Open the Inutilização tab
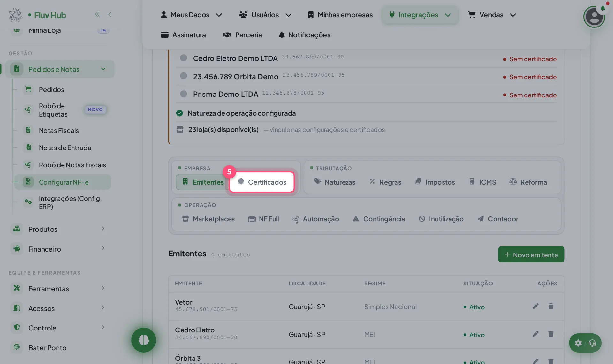The image size is (613, 364). 441,219
